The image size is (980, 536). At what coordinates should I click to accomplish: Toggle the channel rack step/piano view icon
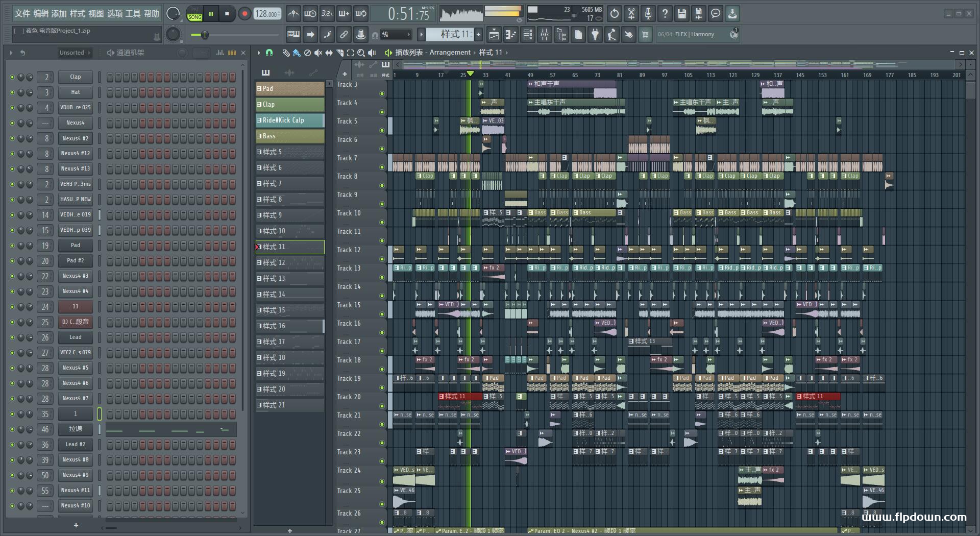232,53
